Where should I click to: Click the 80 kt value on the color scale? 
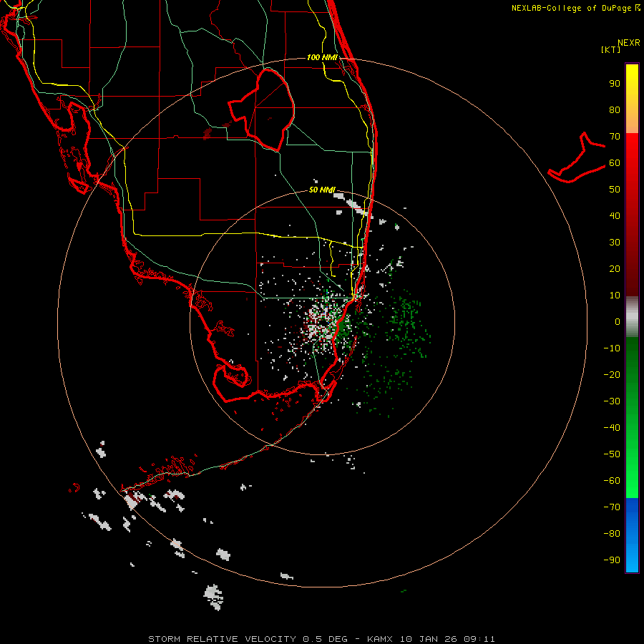tap(615, 109)
